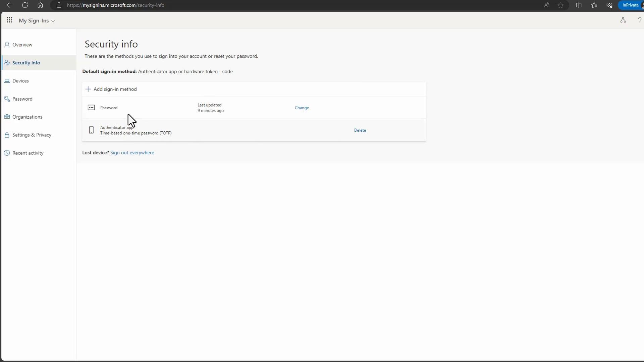Select Security info in sidebar
Viewport: 644px width, 362px height.
click(x=39, y=63)
